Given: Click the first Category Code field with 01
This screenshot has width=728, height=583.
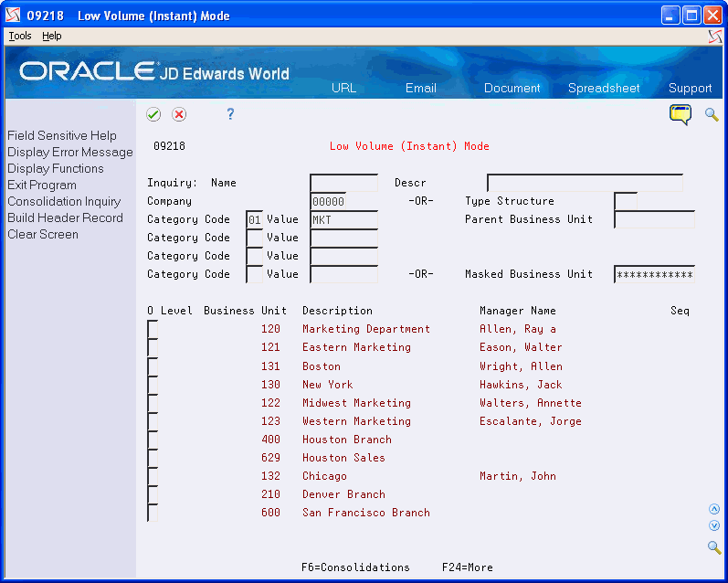Looking at the screenshot, I should (255, 219).
